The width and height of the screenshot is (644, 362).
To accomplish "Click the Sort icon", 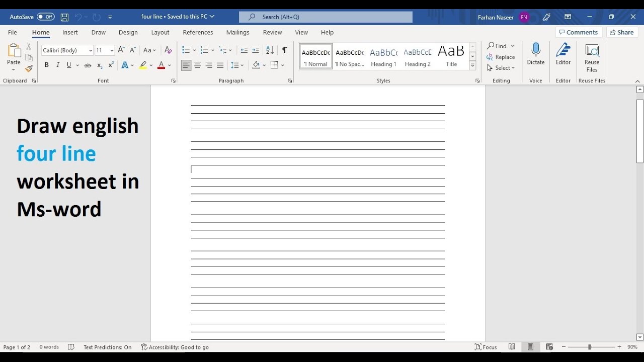I will tap(270, 50).
